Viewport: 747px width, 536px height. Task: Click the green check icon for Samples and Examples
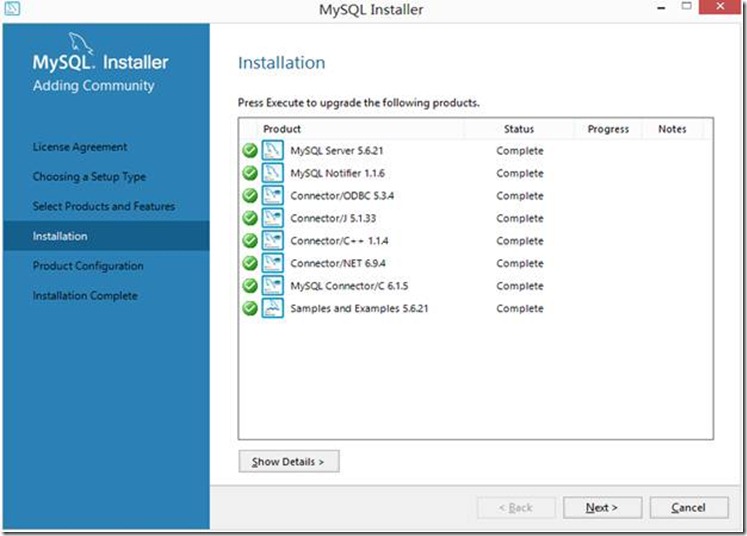[250, 308]
